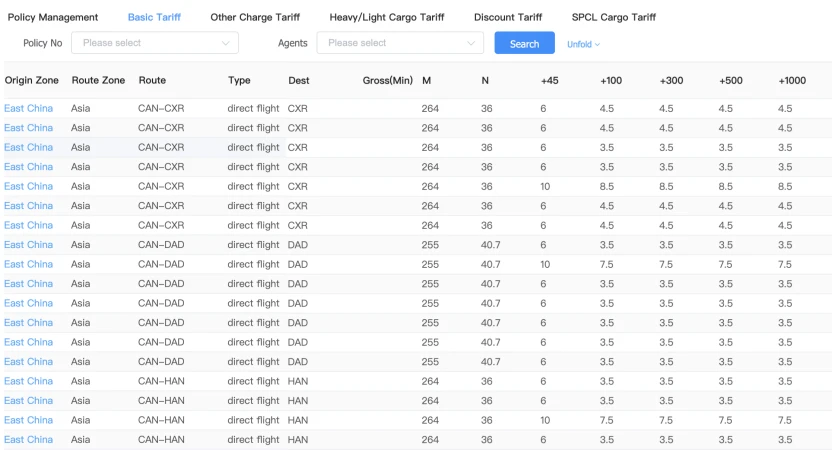Switch to the Policy Management tab
Viewport: 832px width, 450px height.
[x=53, y=17]
